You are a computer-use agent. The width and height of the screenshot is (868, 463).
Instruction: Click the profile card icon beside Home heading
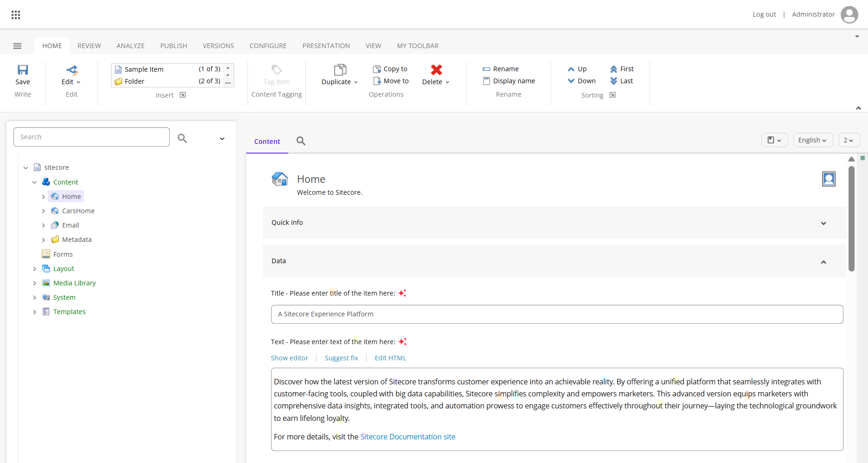[x=829, y=179]
